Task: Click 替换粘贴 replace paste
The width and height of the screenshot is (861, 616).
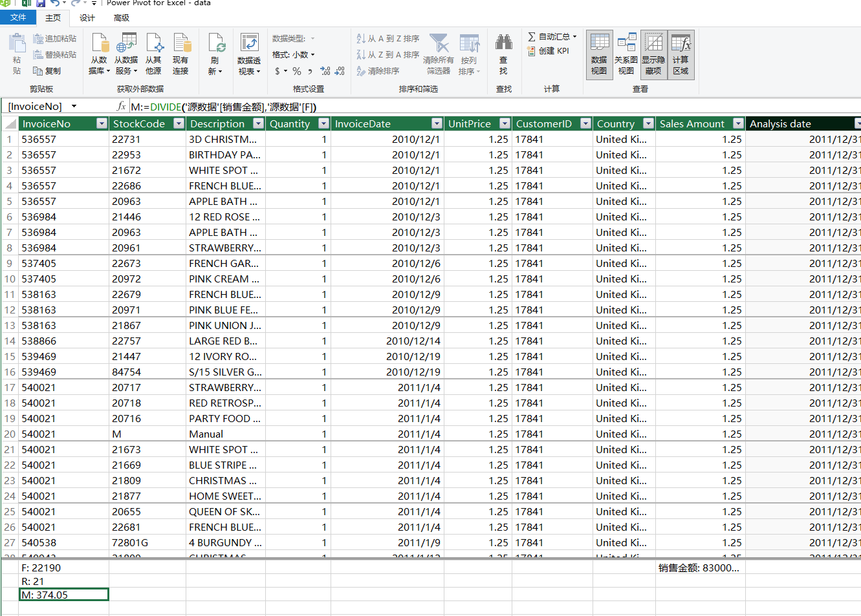Action: tap(55, 55)
